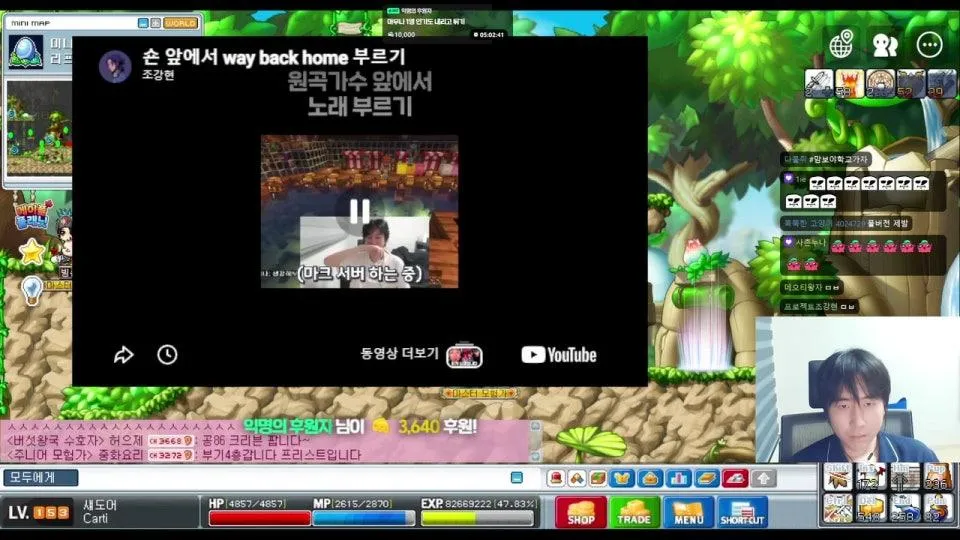Screen dimensions: 960x540
Task: Open the red Cash Shop quick icon
Action: click(x=556, y=478)
